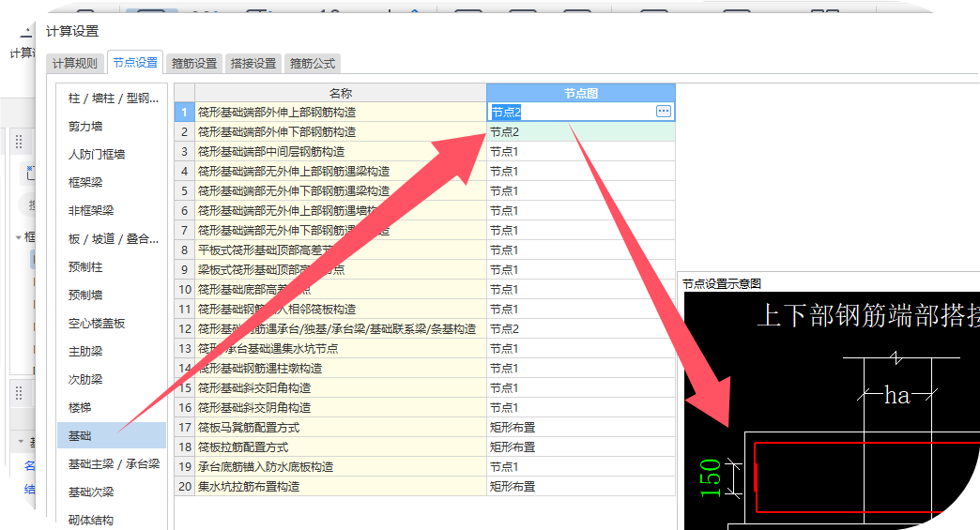Edit the 节点2 input in row 1
Image resolution: width=980 pixels, height=530 pixels.
tap(572, 112)
